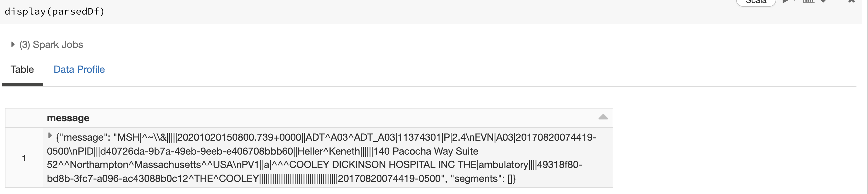Click the blue Data Profile link
This screenshot has width=868, height=194.
click(79, 69)
